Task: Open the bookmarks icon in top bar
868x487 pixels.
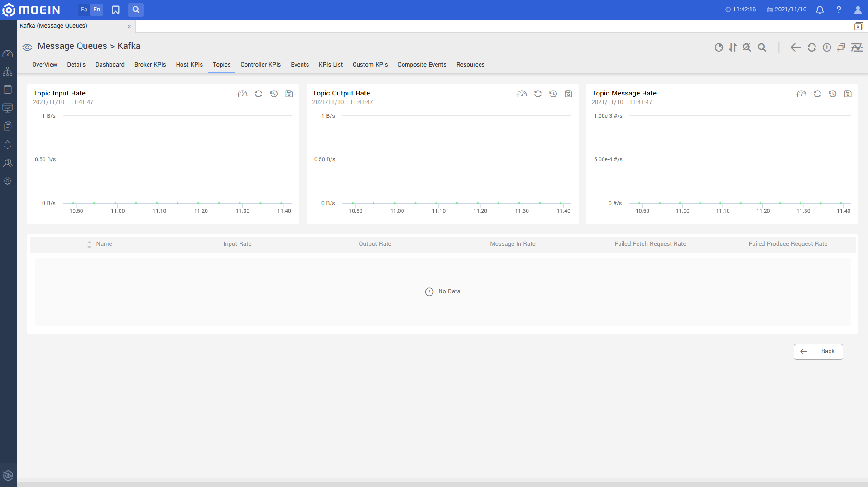Action: [x=116, y=10]
